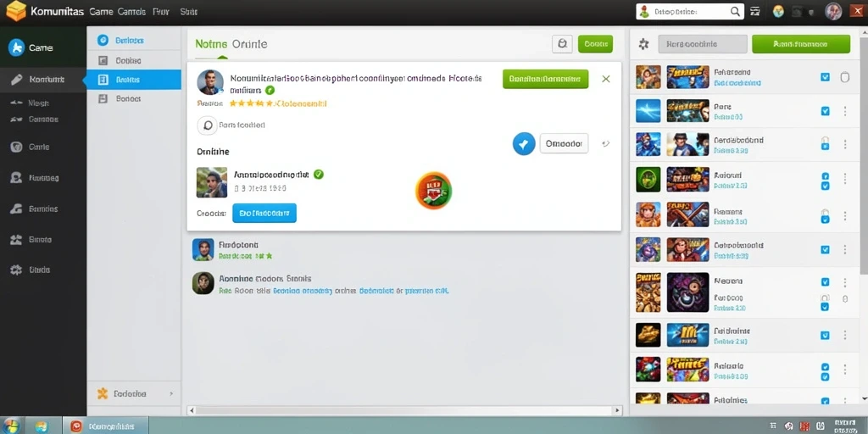Click the round orange and green game badge

(x=433, y=191)
